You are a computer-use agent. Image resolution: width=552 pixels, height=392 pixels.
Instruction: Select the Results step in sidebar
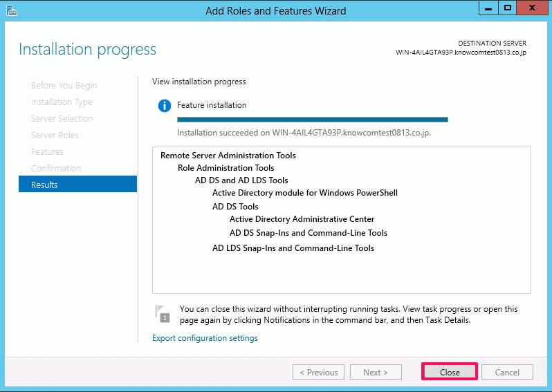point(77,184)
